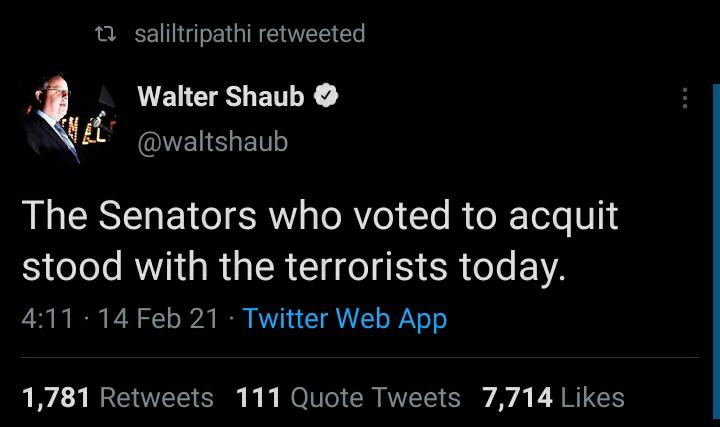View the 7,714 Likes list

[553, 397]
